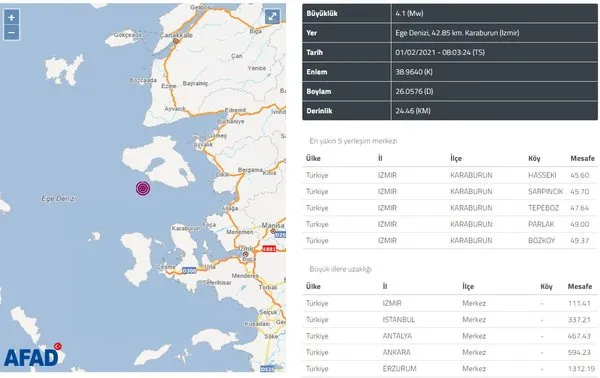Click the Mesafe header in nearest settlements table
The width and height of the screenshot is (600, 378).
[x=582, y=158]
